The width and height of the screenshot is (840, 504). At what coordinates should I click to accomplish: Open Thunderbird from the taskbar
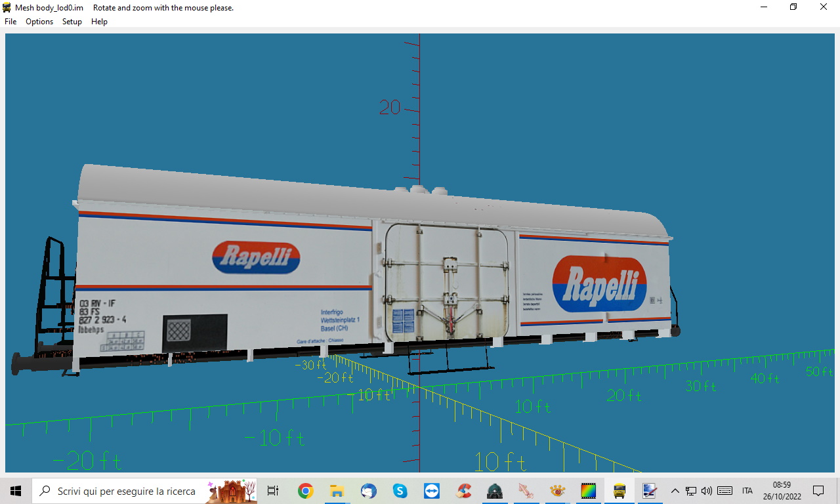(x=368, y=490)
